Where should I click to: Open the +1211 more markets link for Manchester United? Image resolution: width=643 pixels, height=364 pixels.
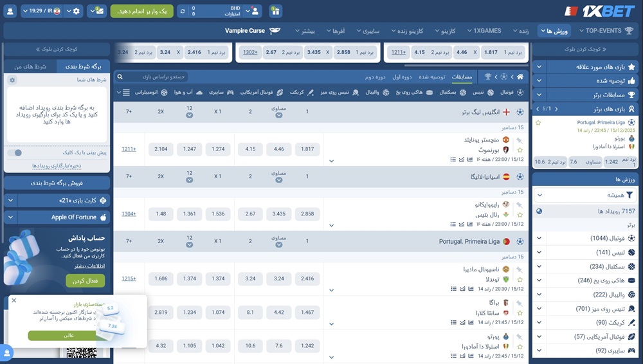point(129,149)
